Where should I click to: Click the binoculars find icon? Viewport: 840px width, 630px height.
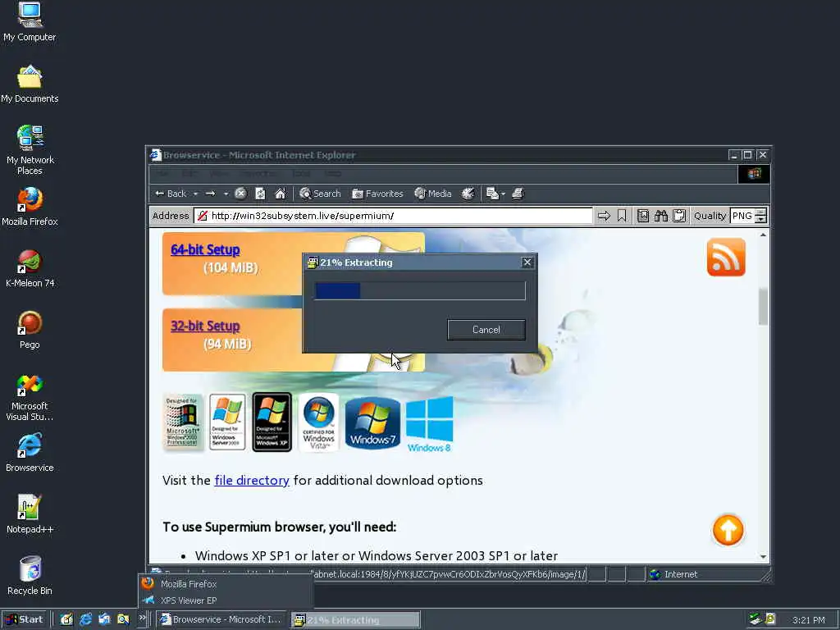tap(661, 216)
